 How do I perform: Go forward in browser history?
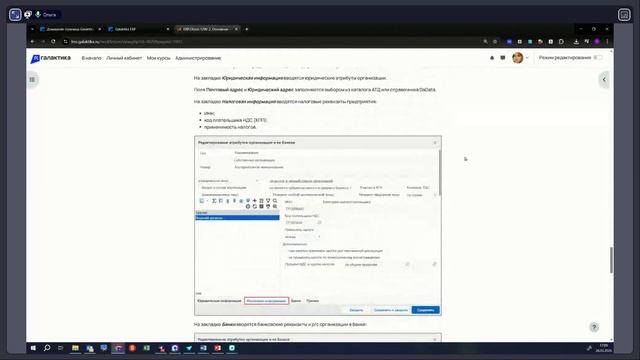click(43, 42)
